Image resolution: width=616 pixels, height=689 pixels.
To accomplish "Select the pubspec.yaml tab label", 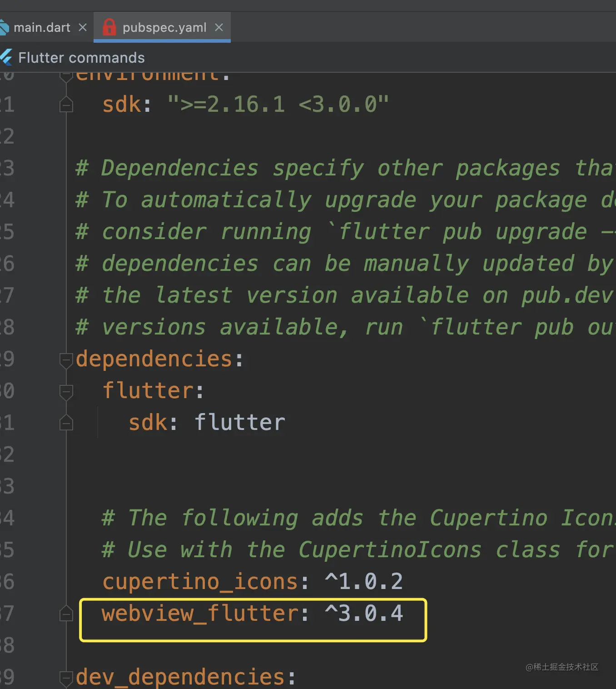I will [x=164, y=28].
